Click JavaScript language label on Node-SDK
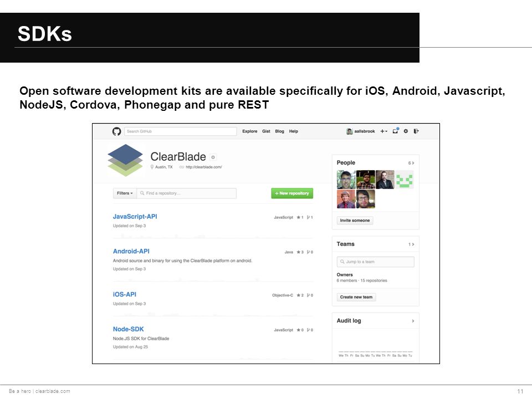This screenshot has width=532, height=399. tap(284, 330)
